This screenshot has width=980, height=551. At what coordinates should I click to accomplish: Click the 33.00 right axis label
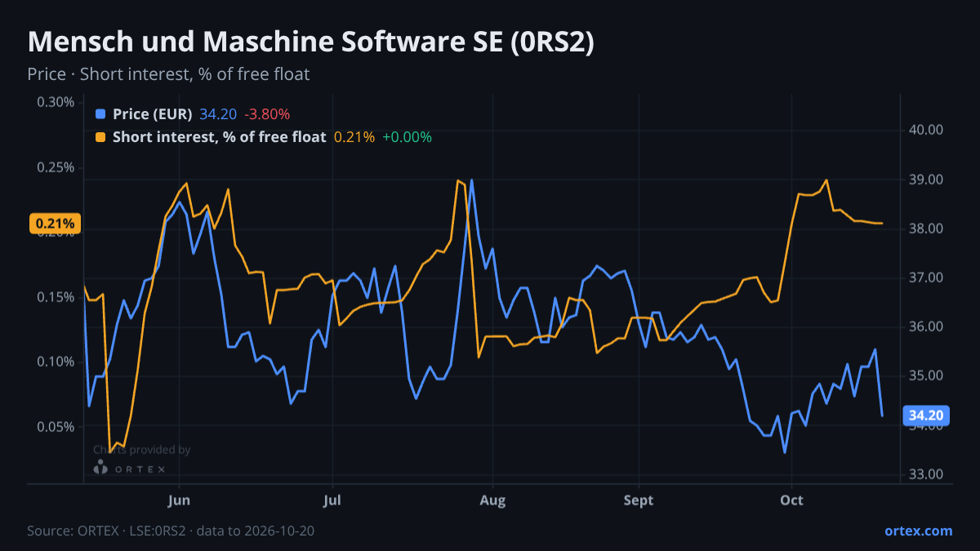click(x=926, y=474)
